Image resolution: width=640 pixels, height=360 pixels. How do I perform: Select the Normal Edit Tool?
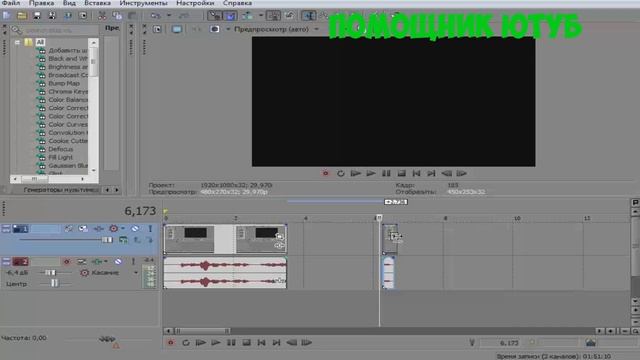tap(308, 16)
